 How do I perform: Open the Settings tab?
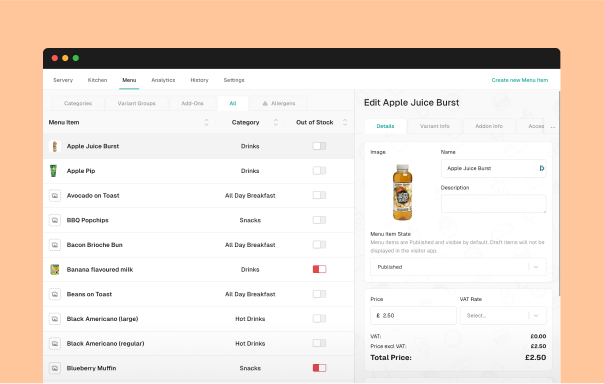coord(234,80)
